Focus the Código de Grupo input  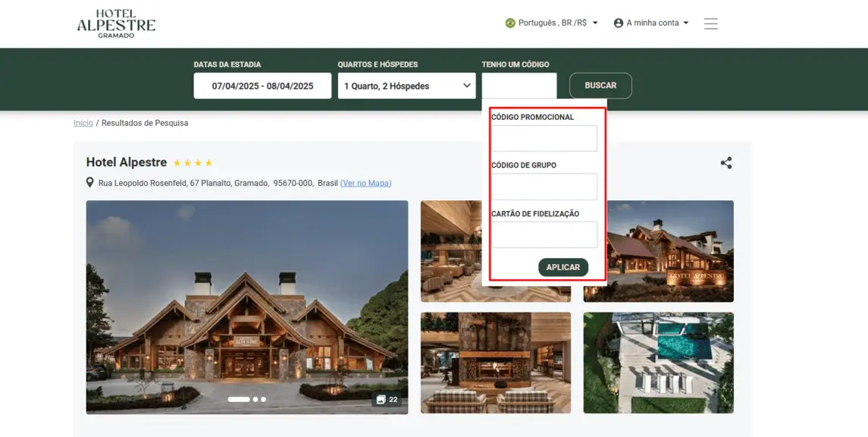click(544, 187)
